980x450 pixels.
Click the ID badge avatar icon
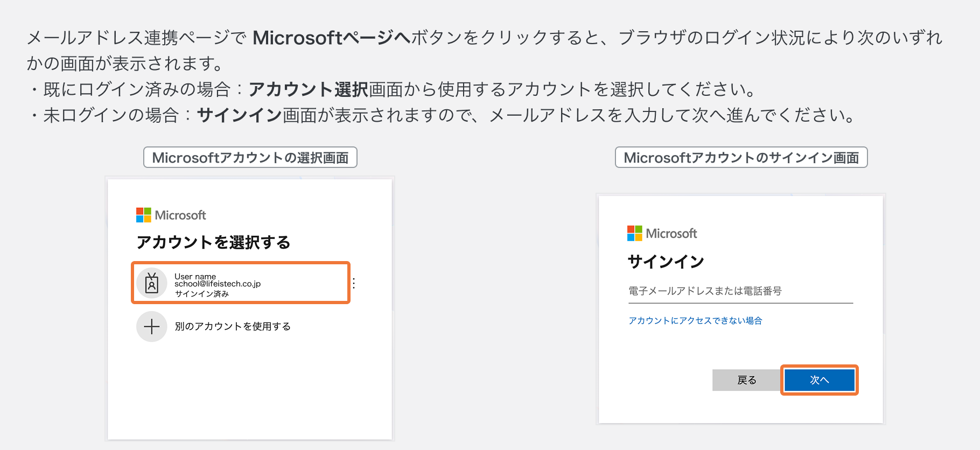tap(152, 283)
